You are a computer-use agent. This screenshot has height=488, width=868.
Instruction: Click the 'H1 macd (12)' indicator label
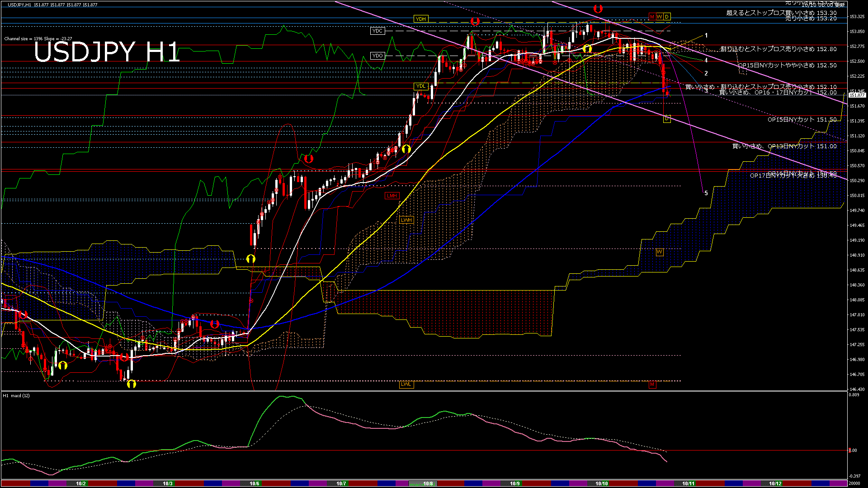pyautogui.click(x=16, y=396)
